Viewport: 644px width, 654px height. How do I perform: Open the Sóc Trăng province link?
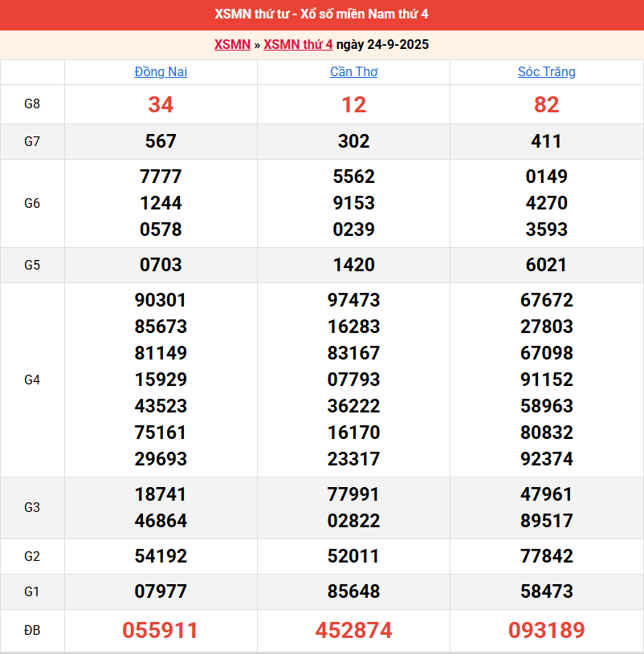[x=546, y=71]
